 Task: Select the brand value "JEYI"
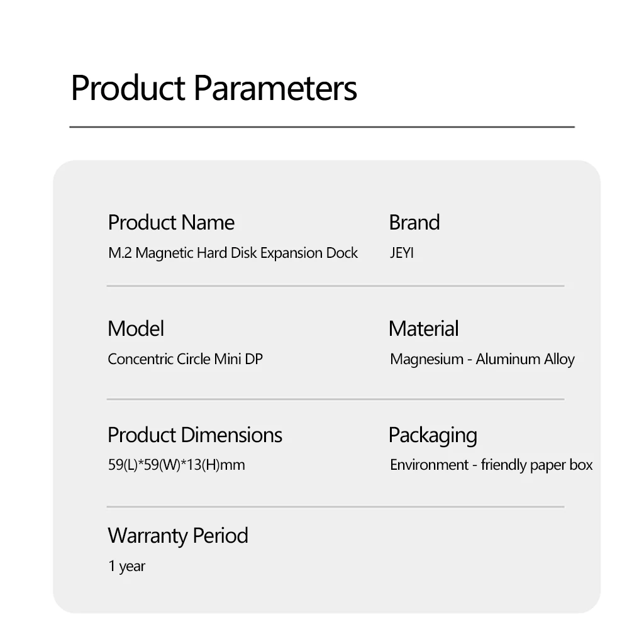coord(402,253)
